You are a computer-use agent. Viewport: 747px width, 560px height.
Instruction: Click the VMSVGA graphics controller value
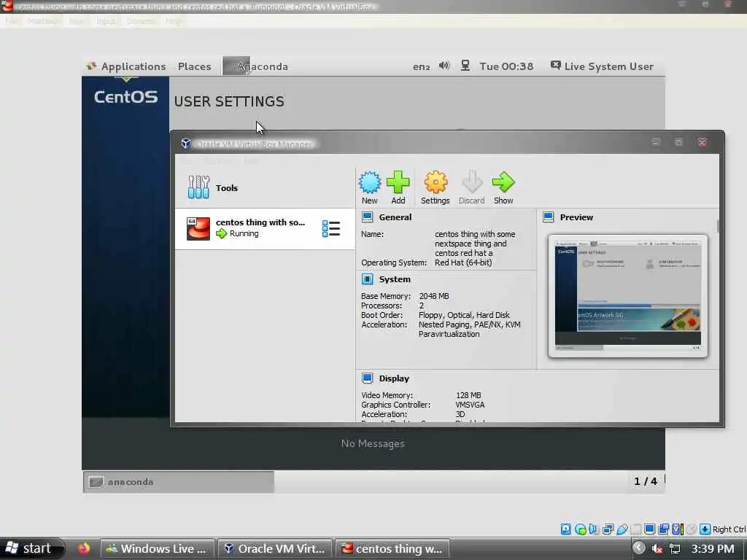(470, 405)
